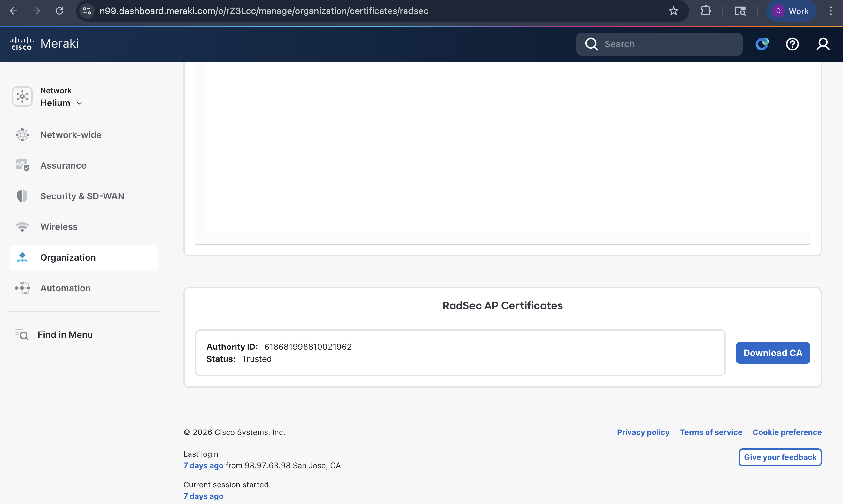Screen dimensions: 843x504
Task: Open the user account profile icon
Action: click(x=823, y=44)
